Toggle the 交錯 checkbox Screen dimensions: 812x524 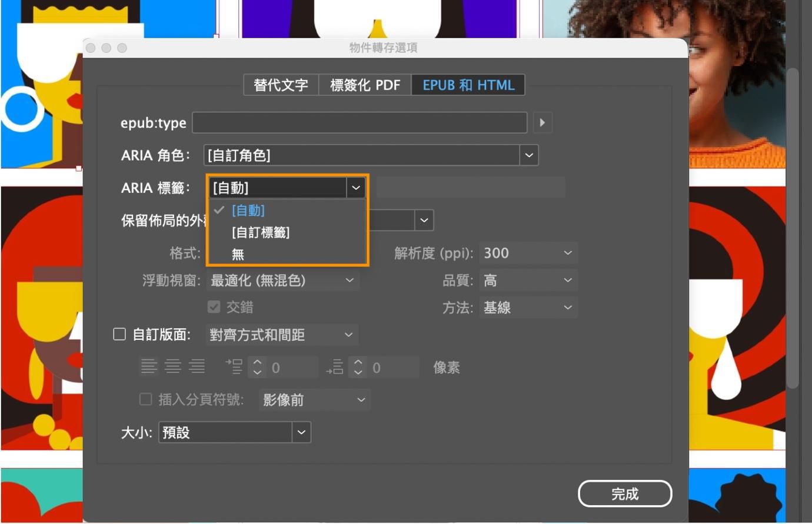click(214, 307)
